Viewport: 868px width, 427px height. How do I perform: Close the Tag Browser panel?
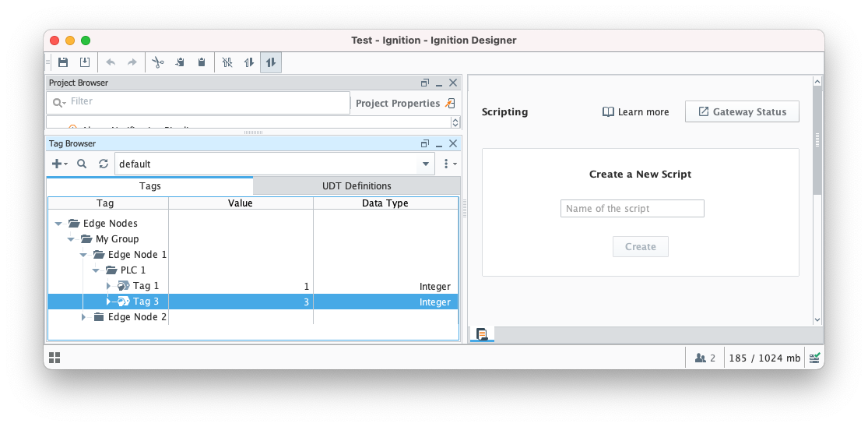tap(453, 144)
